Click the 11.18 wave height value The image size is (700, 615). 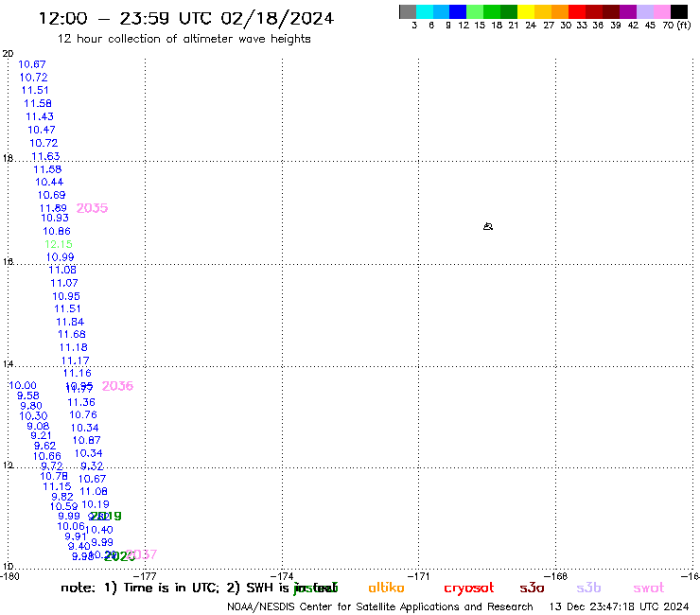(x=74, y=347)
